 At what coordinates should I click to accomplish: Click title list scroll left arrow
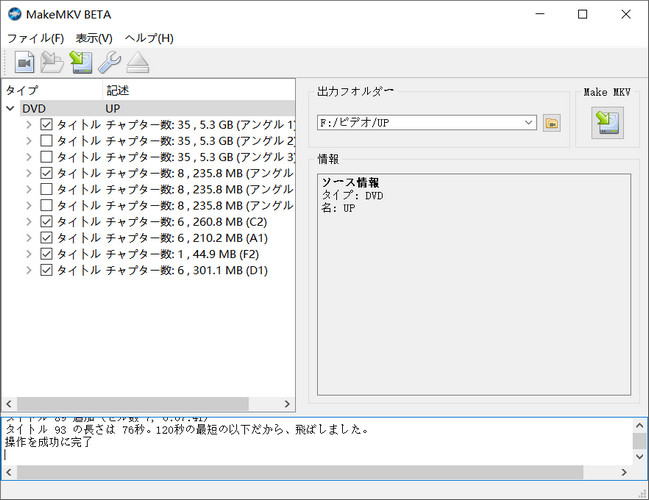[x=9, y=404]
